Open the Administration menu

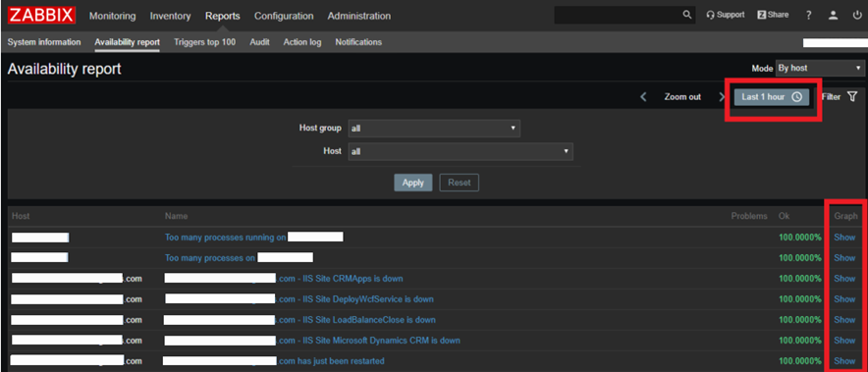coord(358,16)
